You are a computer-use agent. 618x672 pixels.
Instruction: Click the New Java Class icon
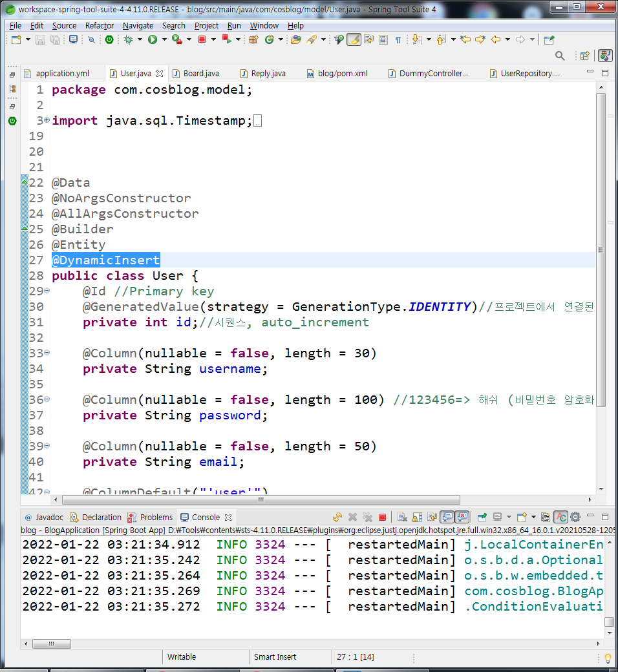(x=270, y=40)
